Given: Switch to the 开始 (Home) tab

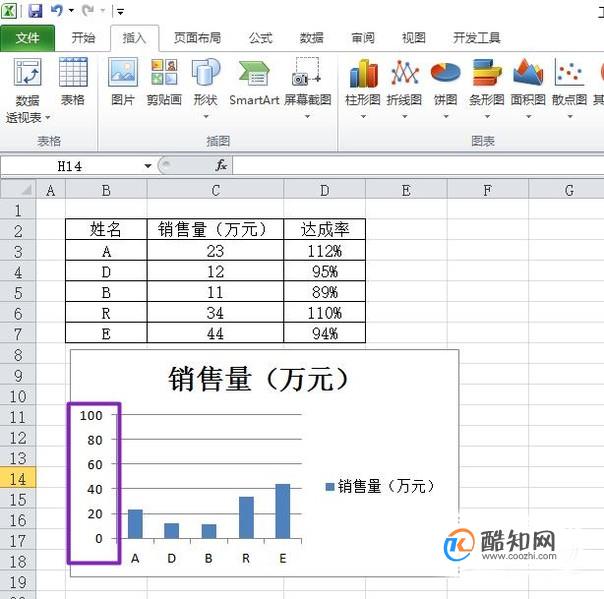Looking at the screenshot, I should pos(83,38).
